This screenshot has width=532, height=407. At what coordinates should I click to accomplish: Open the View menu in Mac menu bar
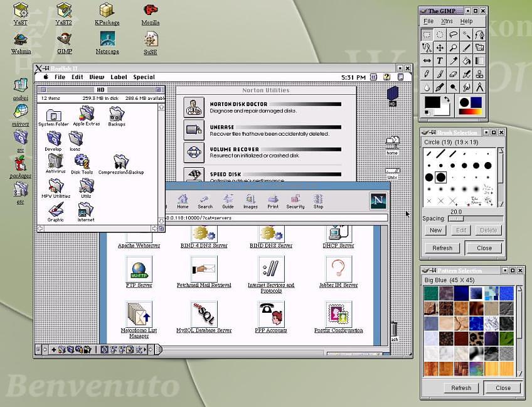(97, 77)
